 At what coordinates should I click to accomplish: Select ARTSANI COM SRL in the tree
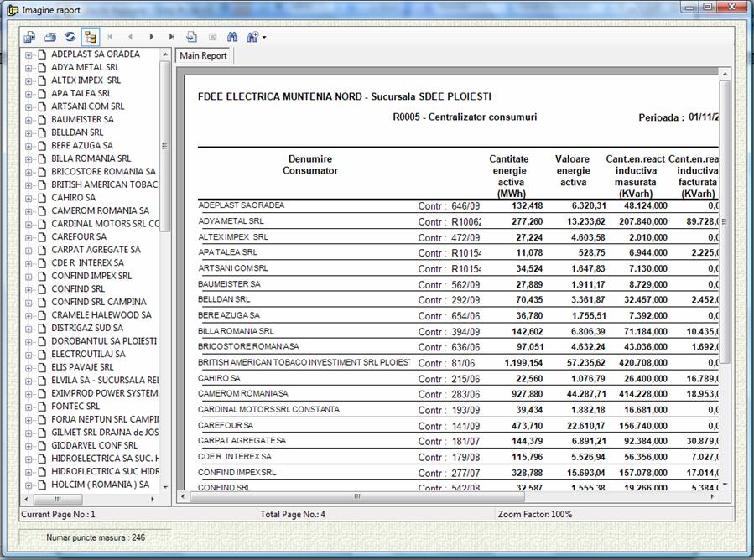(87, 106)
